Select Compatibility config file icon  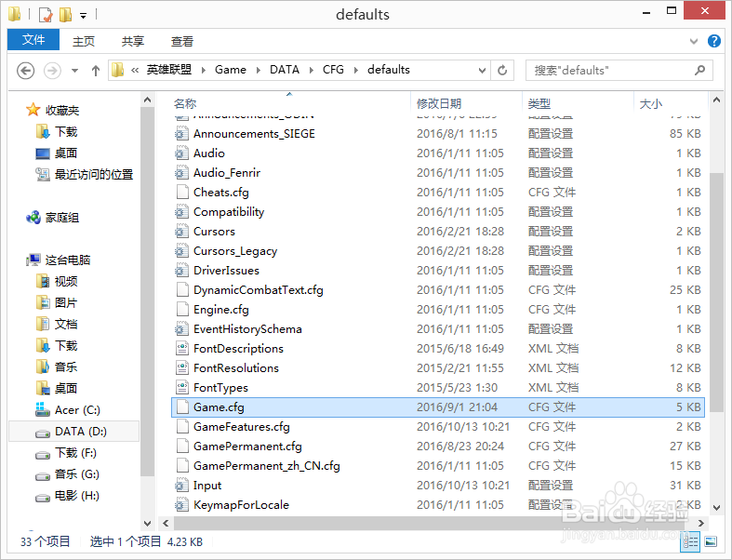click(x=182, y=212)
